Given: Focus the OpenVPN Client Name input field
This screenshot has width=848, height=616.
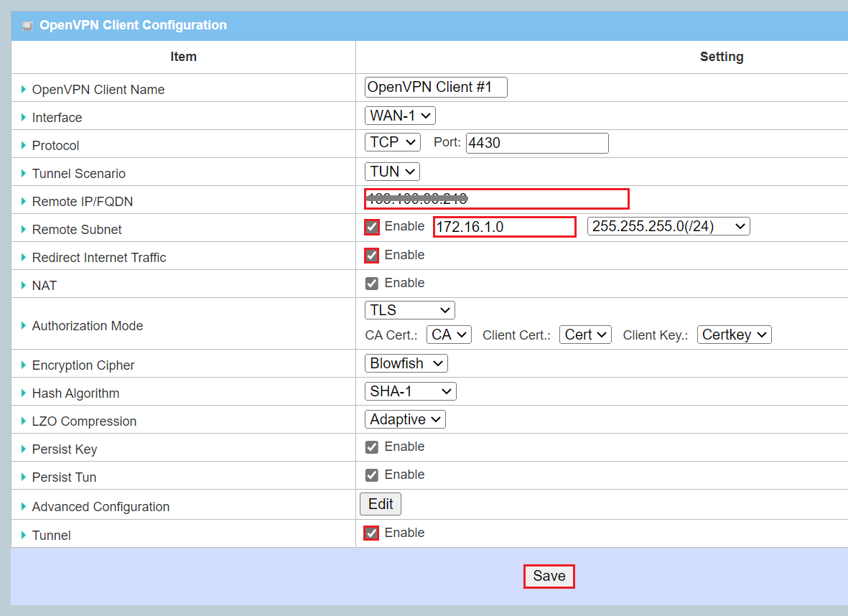Looking at the screenshot, I should pyautogui.click(x=436, y=87).
